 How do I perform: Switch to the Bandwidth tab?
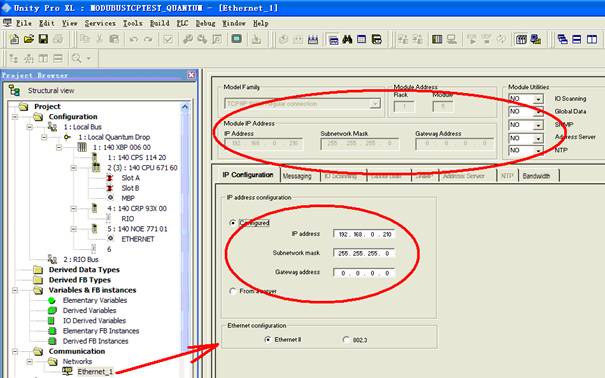pos(536,176)
